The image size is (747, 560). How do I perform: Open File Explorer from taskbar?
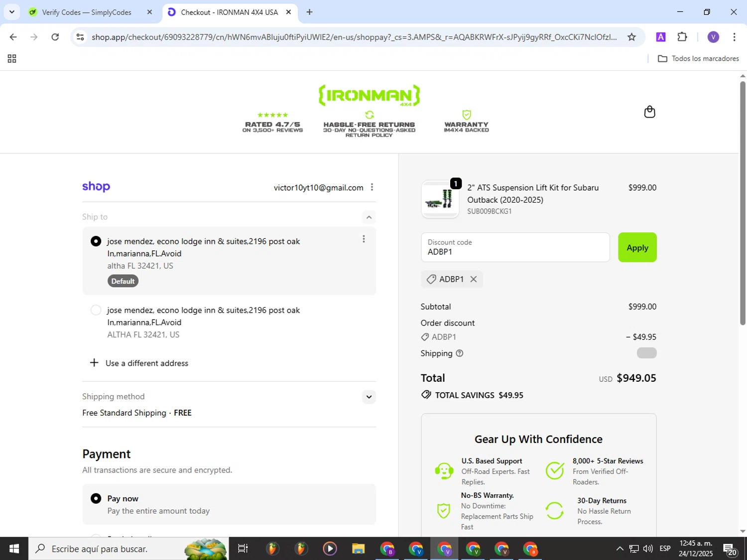358,549
